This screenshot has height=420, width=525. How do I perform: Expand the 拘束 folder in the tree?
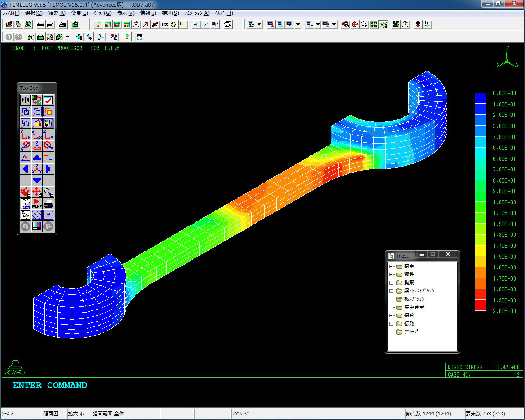coord(391,283)
